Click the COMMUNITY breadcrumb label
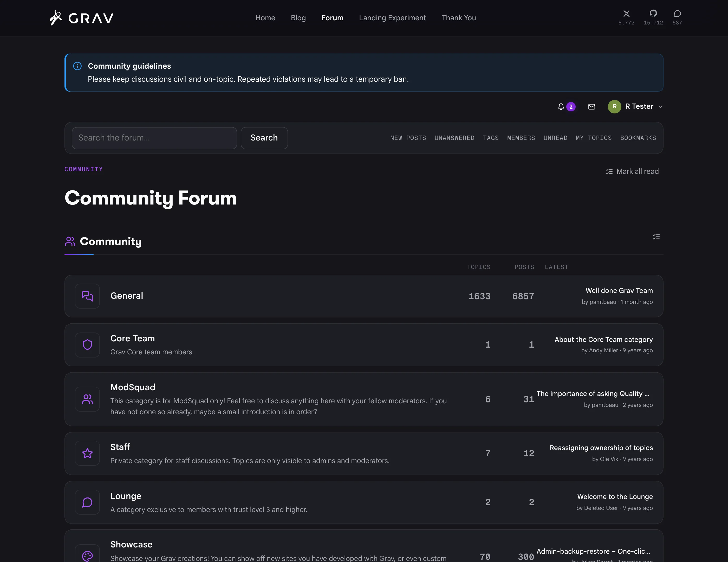The height and width of the screenshot is (562, 728). pos(84,169)
